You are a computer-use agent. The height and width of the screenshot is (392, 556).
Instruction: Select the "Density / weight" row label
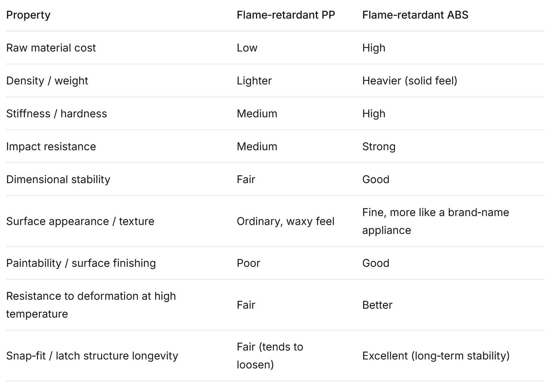tap(47, 81)
